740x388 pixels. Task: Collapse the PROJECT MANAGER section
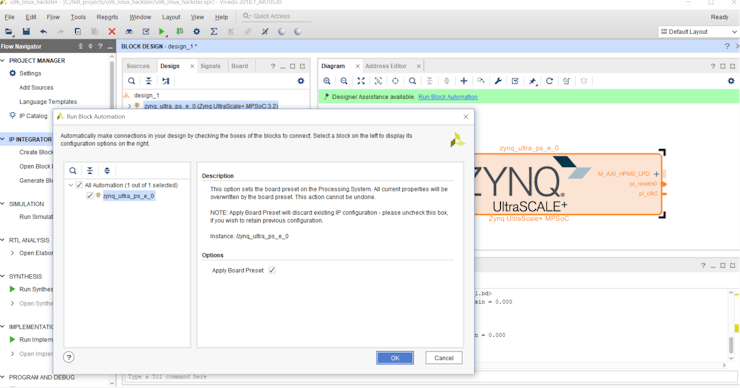pos(3,60)
